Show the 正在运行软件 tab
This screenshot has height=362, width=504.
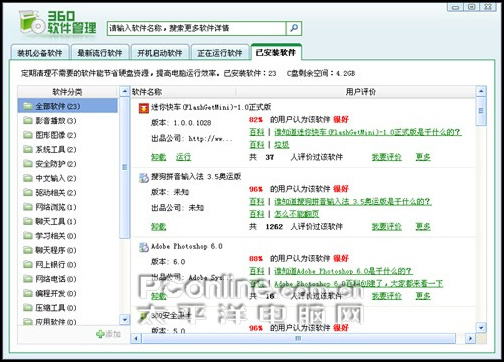(x=220, y=53)
